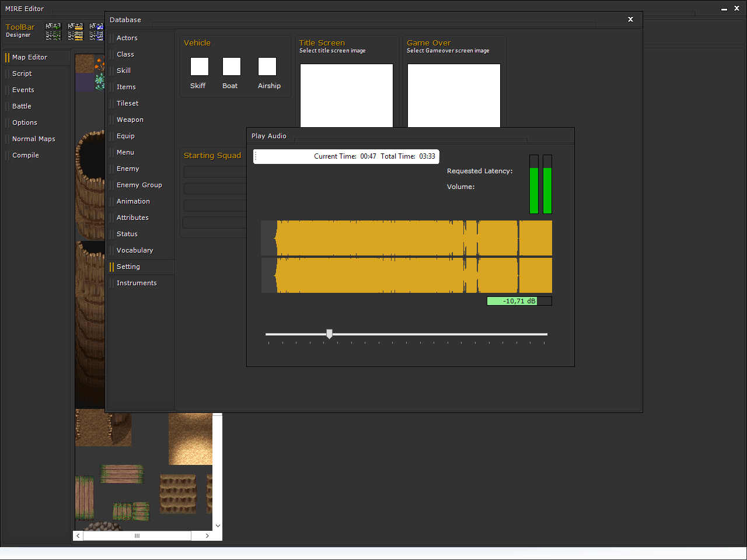Click inside the audio waveform display
The width and height of the screenshot is (747, 560).
[406, 257]
